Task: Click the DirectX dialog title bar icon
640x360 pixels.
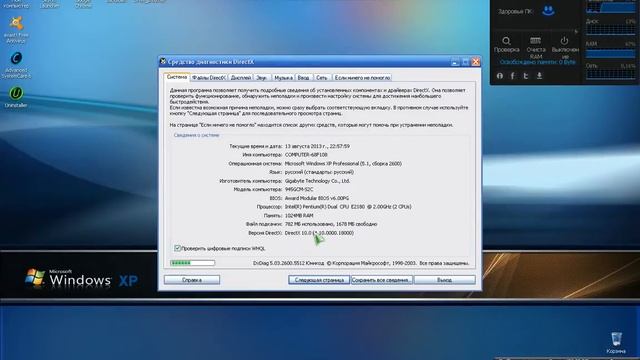Action: coord(163,62)
